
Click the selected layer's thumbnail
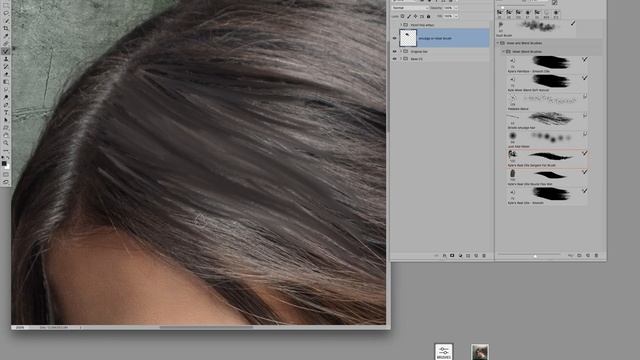[x=408, y=38]
